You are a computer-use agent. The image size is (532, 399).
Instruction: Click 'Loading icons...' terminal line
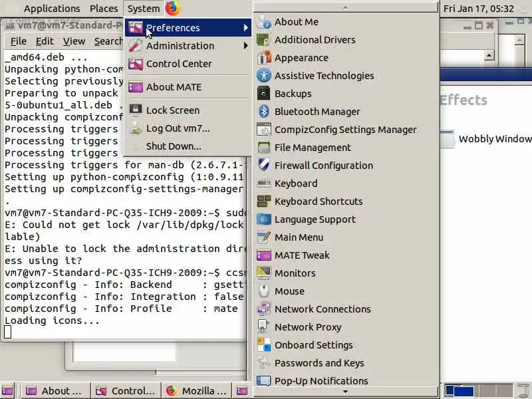[x=52, y=321]
